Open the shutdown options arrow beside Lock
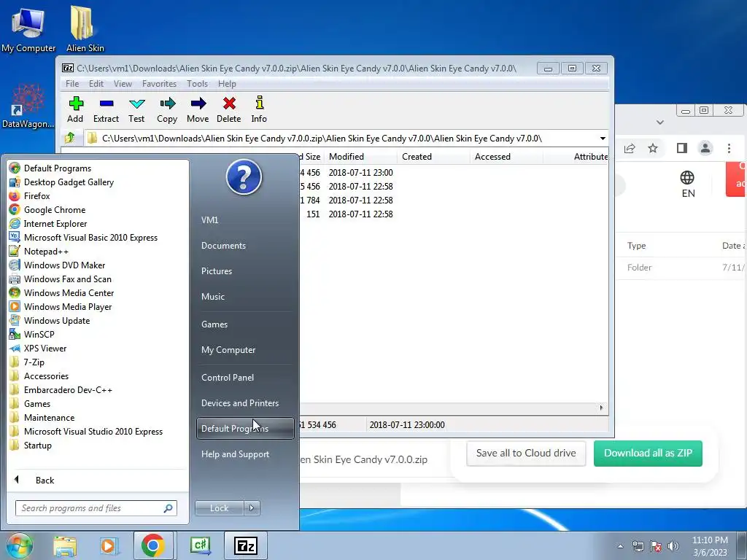The height and width of the screenshot is (560, 747). (252, 508)
